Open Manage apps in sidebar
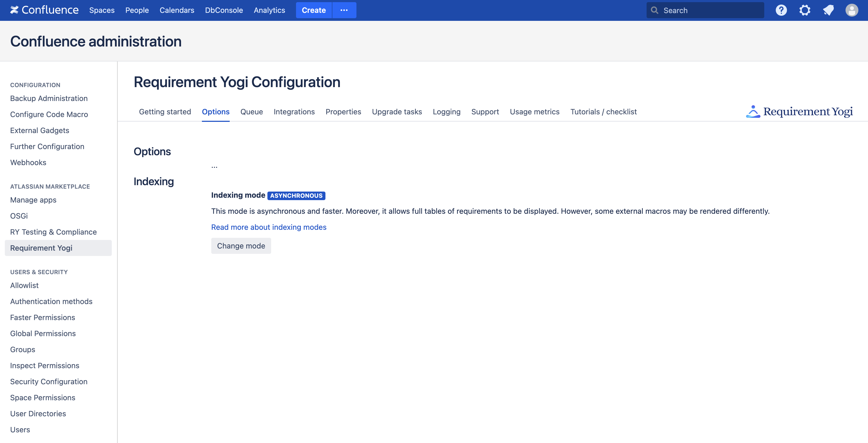Screen dimensions: 868x443 (x=33, y=200)
